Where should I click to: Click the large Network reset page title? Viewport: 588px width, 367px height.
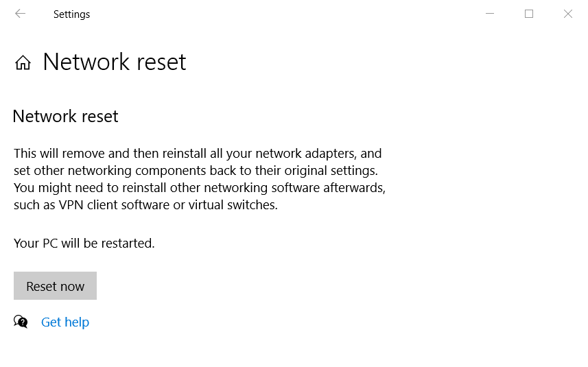[114, 62]
